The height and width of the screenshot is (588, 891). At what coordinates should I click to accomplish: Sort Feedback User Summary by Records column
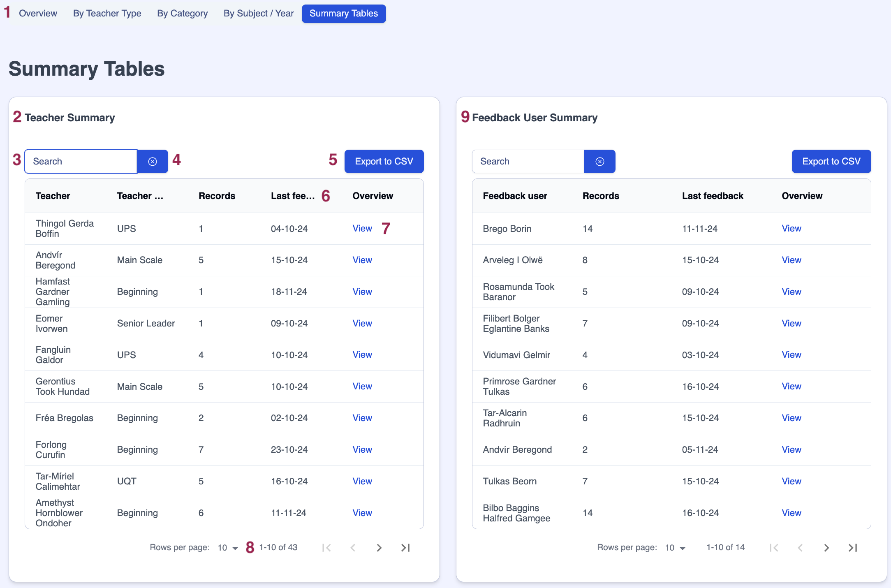point(601,196)
